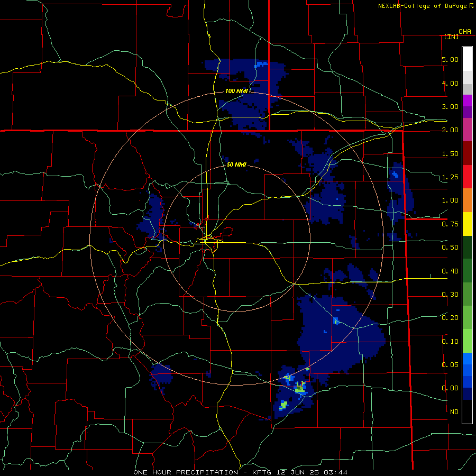The width and height of the screenshot is (476, 476).
Task: Click the 0.20 legend value
Action: pyautogui.click(x=450, y=318)
